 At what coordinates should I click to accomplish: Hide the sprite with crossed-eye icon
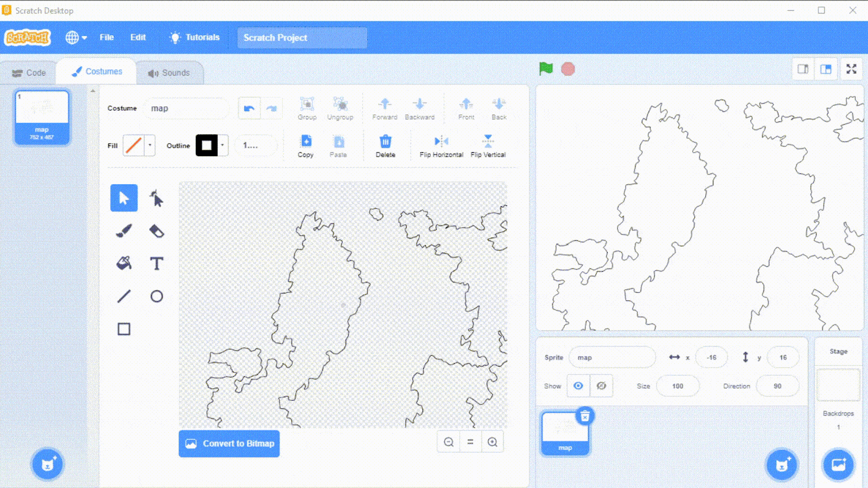(601, 386)
